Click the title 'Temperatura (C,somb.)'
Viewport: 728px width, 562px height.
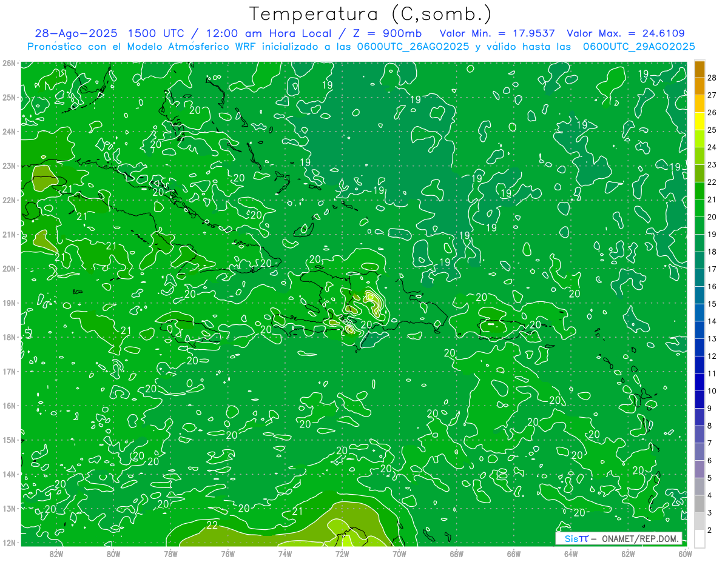click(x=370, y=14)
